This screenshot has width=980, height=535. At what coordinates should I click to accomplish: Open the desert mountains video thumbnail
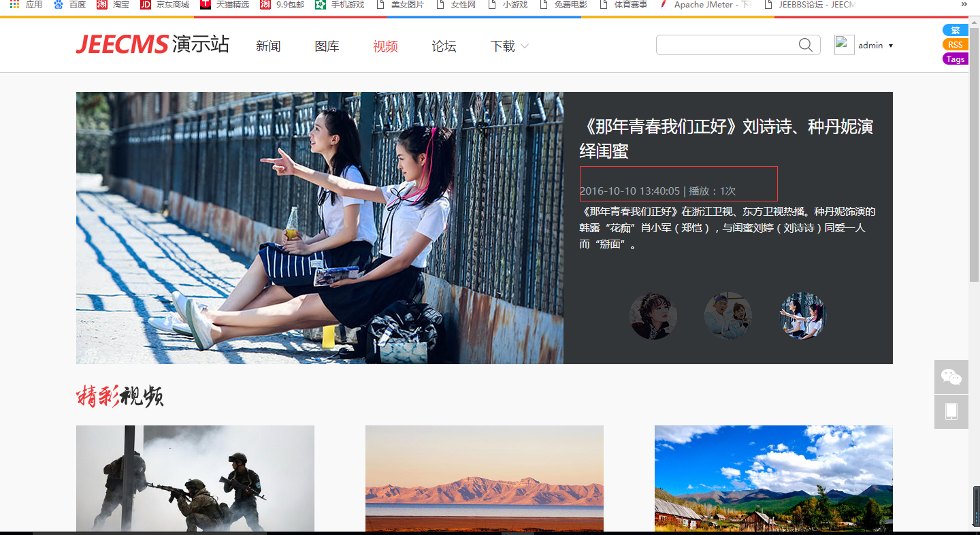point(485,479)
